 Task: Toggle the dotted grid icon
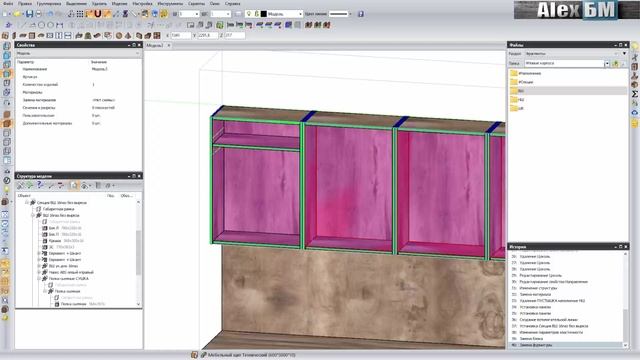point(80,14)
